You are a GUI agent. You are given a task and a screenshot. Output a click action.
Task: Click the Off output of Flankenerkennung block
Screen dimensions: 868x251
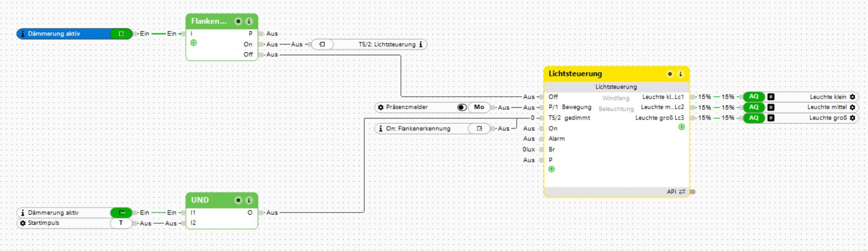248,55
